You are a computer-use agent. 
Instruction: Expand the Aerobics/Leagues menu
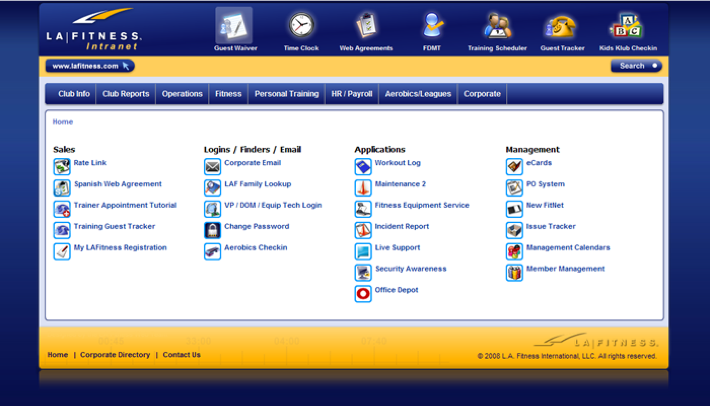[x=418, y=94]
